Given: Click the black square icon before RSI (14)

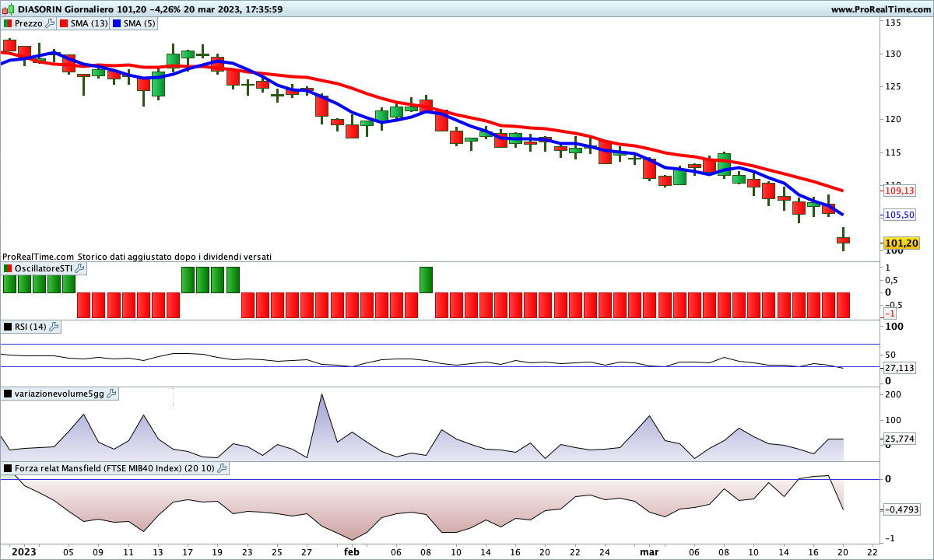Looking at the screenshot, I should tap(8, 327).
